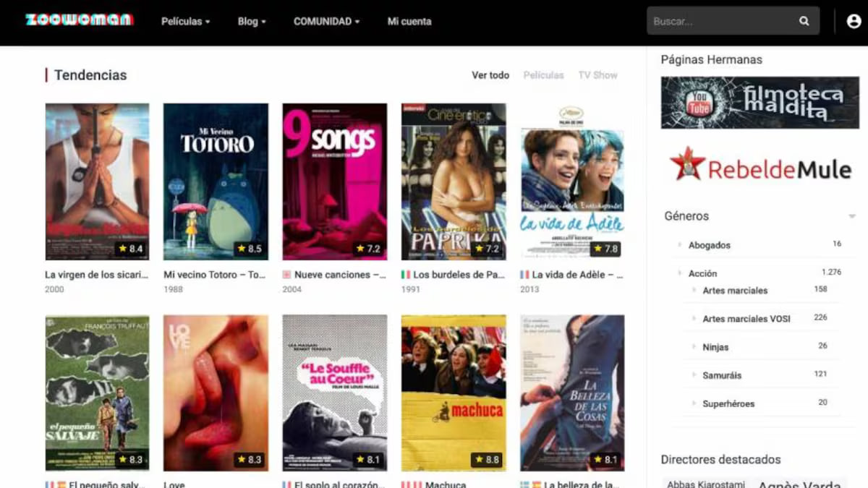Screen dimensions: 868x488
Task: Open the Abogados genre link
Action: (709, 245)
